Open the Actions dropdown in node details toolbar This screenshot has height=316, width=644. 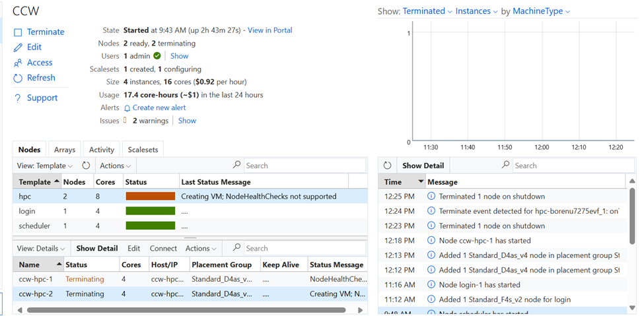201,248
